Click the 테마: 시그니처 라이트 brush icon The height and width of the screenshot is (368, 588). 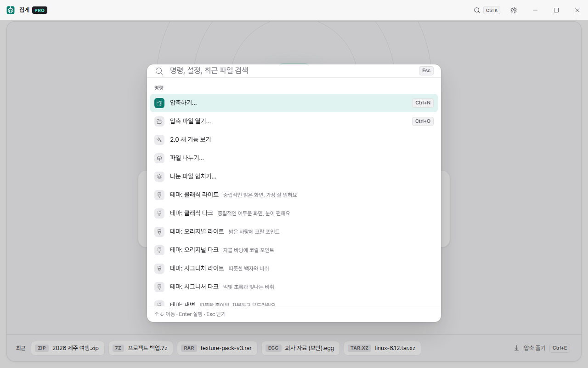click(x=159, y=269)
